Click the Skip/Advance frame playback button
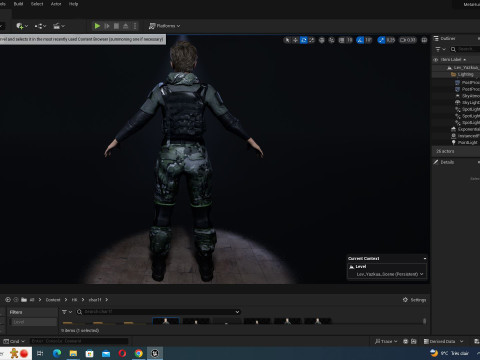Screen dimensions: 480x360 (107, 26)
